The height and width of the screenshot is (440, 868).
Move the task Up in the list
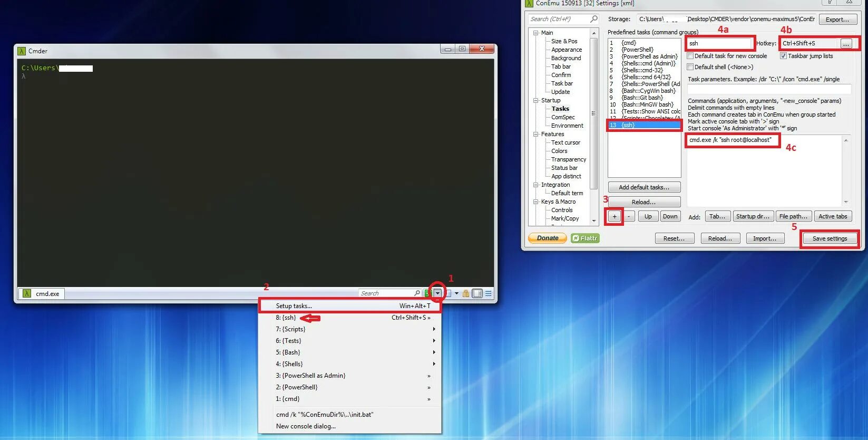(648, 216)
